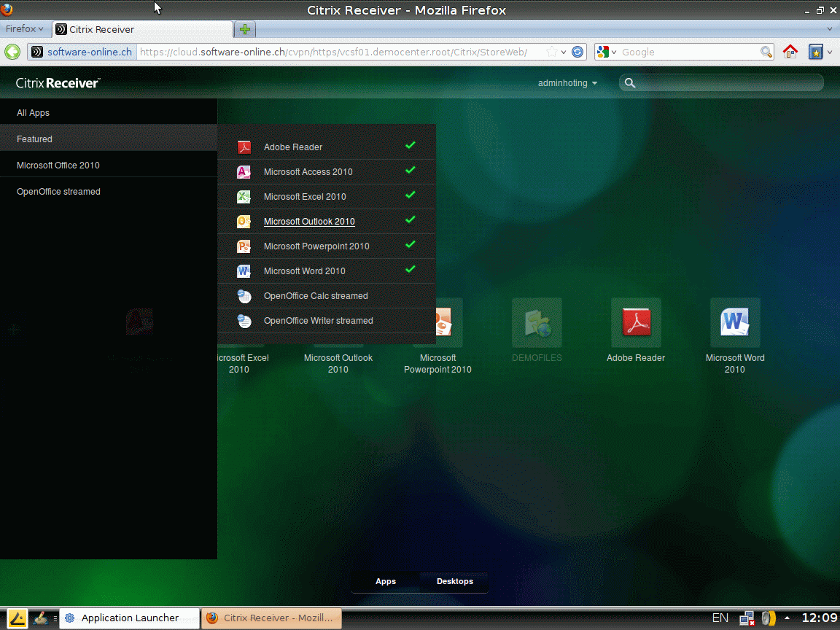Screen dimensions: 840x630
Task: Select Microsoft Office 2010 category
Action: point(109,165)
